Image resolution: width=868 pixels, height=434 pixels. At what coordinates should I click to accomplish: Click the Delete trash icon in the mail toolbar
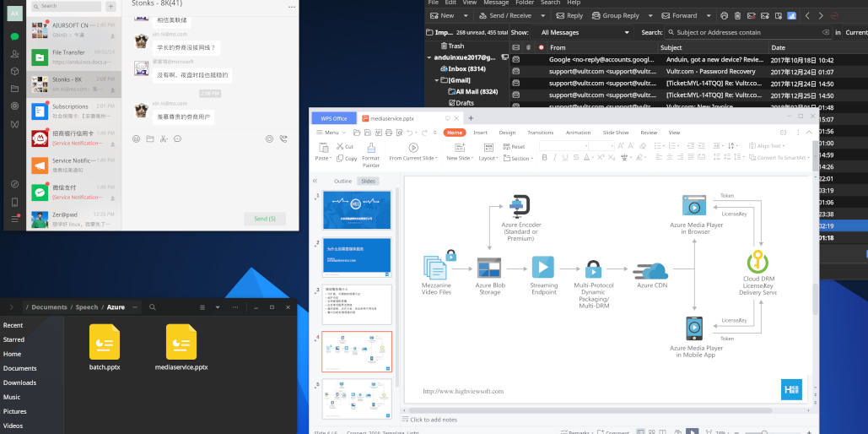click(x=738, y=15)
